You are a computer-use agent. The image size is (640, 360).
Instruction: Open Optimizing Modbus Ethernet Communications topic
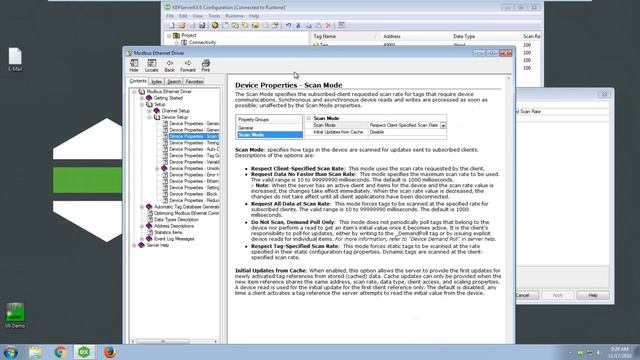point(187,213)
